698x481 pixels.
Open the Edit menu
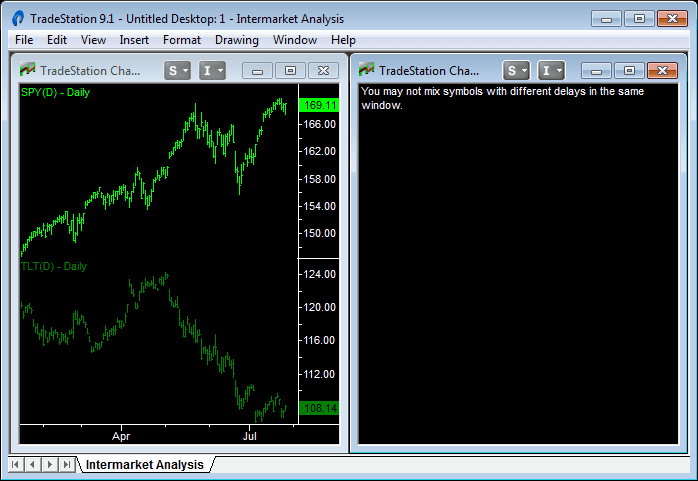coord(57,40)
